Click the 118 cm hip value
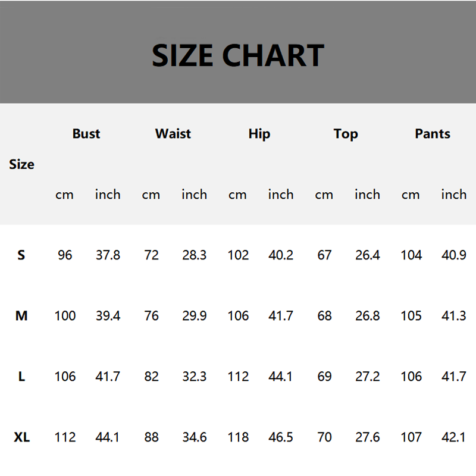Screen dimensions: 476x476 (238, 437)
